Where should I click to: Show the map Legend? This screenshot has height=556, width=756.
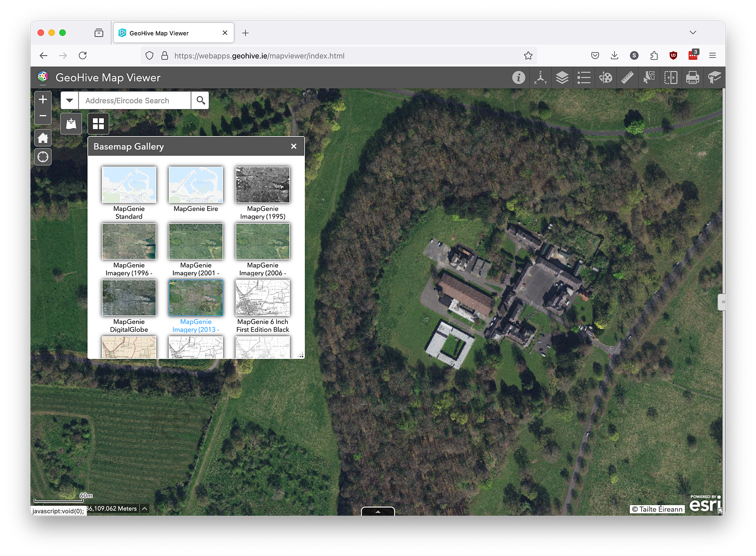pyautogui.click(x=584, y=77)
